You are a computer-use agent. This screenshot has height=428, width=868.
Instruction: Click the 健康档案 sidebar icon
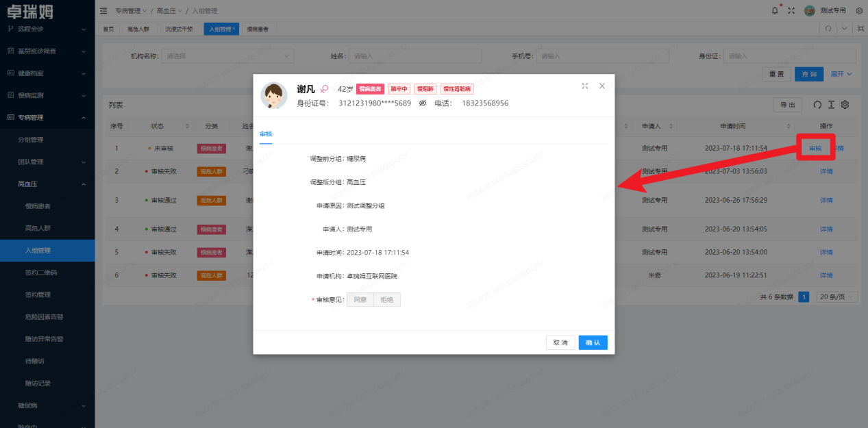(10, 73)
